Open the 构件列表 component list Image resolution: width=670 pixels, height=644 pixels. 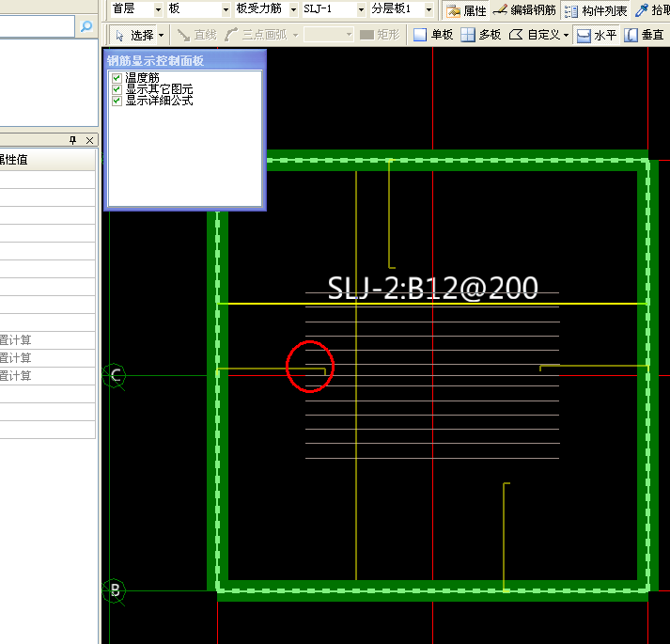pos(595,10)
